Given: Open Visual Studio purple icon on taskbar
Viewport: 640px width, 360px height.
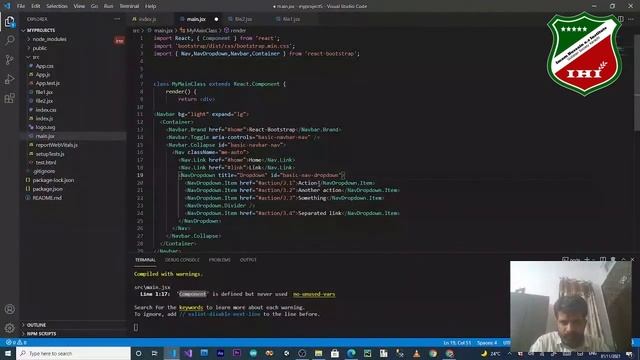Looking at the screenshot, I should pos(188,353).
